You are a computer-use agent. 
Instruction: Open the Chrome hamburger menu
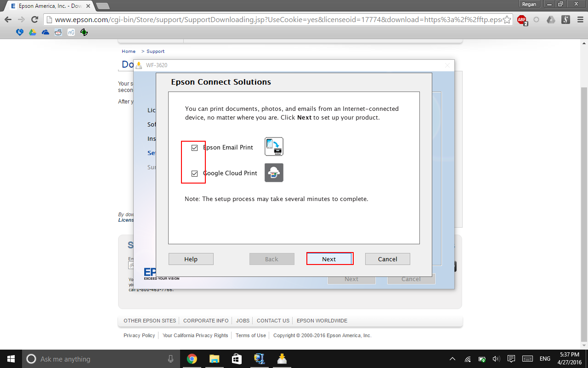[x=580, y=20]
